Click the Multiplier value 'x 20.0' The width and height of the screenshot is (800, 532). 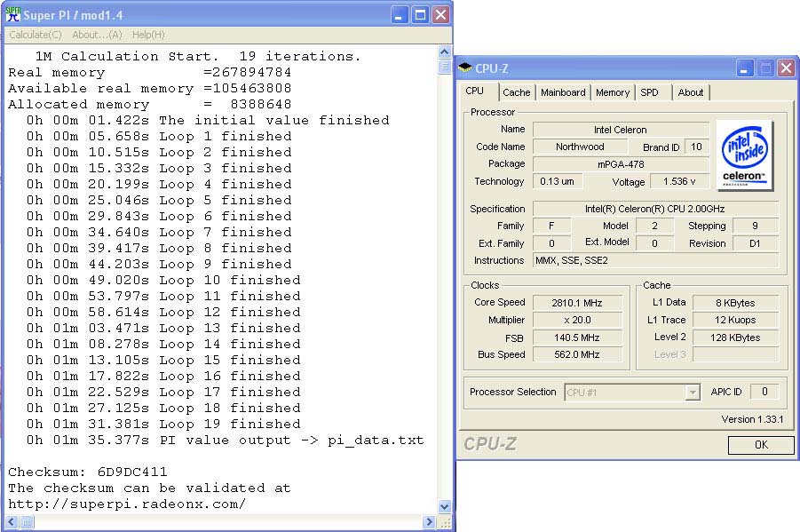coord(577,320)
